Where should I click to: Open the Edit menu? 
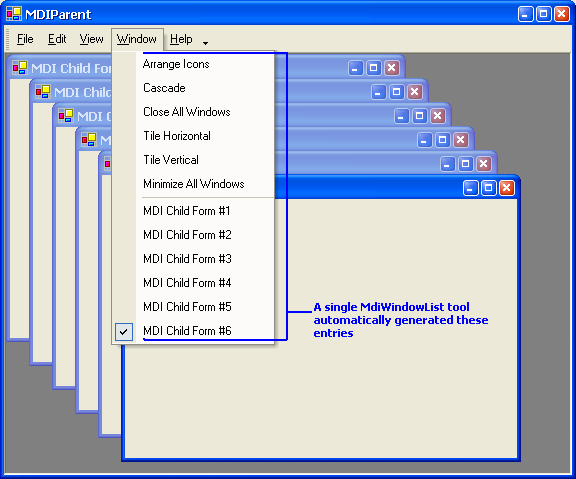pyautogui.click(x=57, y=39)
